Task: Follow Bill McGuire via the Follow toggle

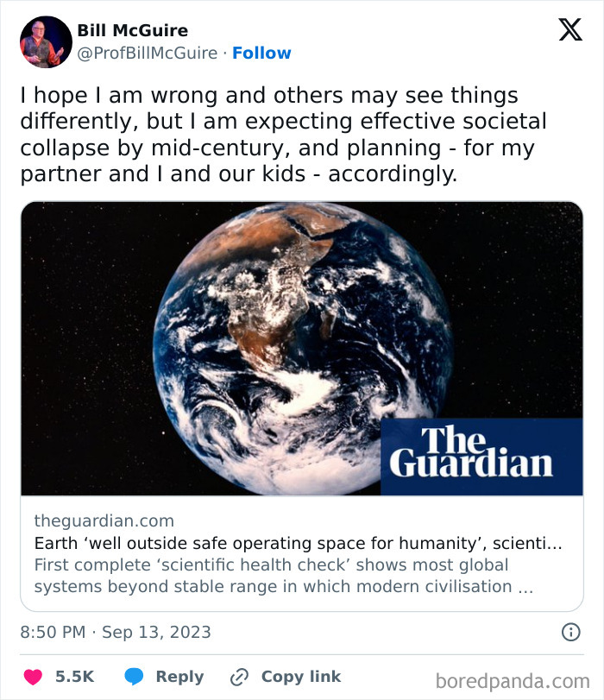Action: (x=261, y=53)
